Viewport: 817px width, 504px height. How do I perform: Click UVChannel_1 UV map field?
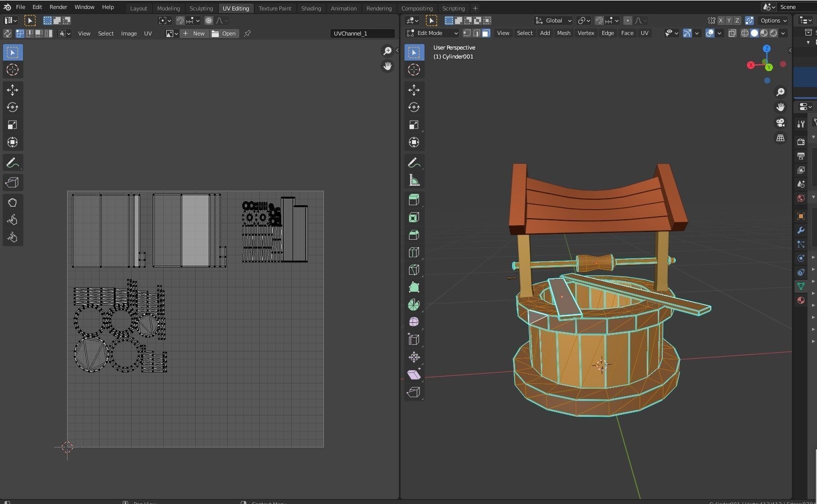363,34
